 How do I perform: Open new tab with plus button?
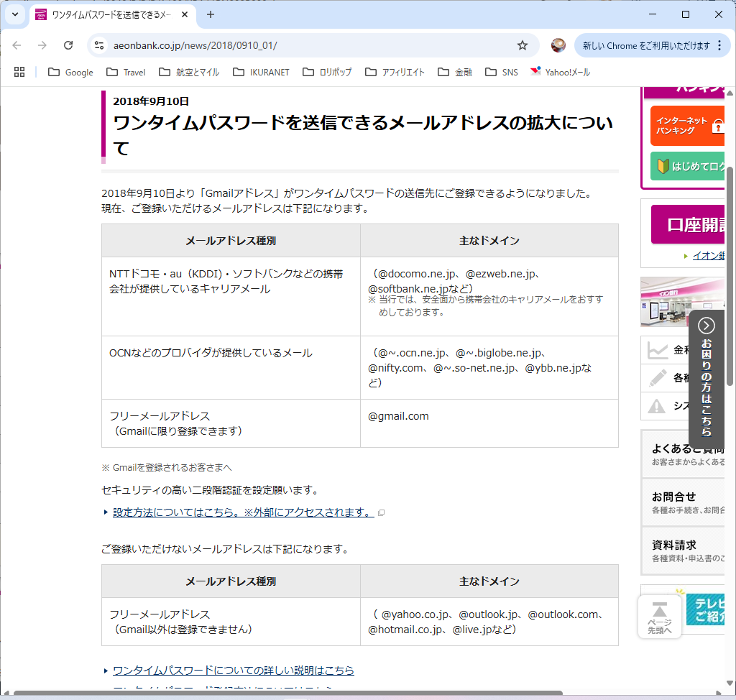(x=211, y=14)
